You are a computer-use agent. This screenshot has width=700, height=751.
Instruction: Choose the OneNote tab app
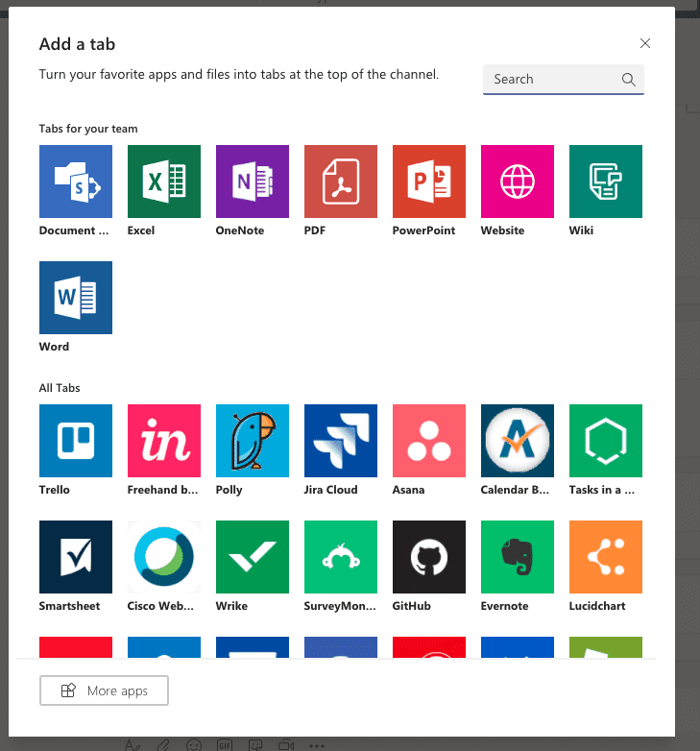click(x=253, y=182)
